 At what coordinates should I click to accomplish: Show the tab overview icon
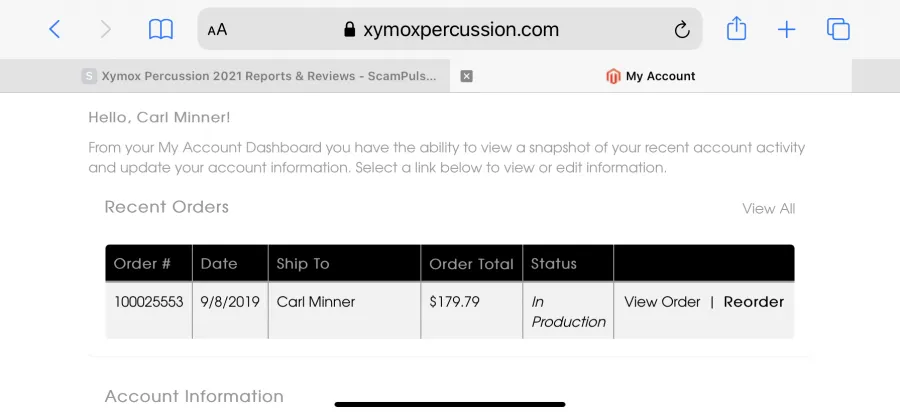838,29
